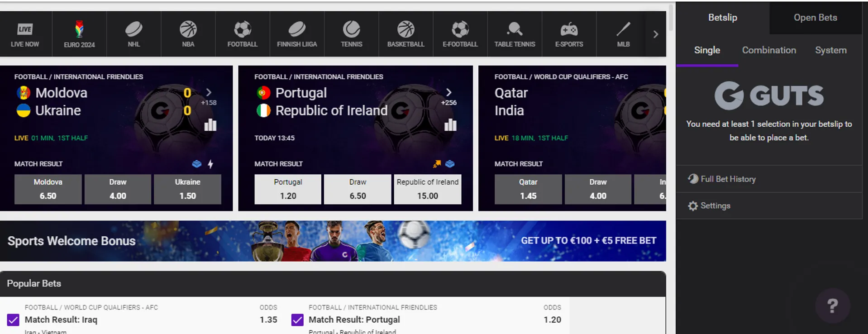Bet on Republic of Ireland at 15.00

pyautogui.click(x=428, y=189)
